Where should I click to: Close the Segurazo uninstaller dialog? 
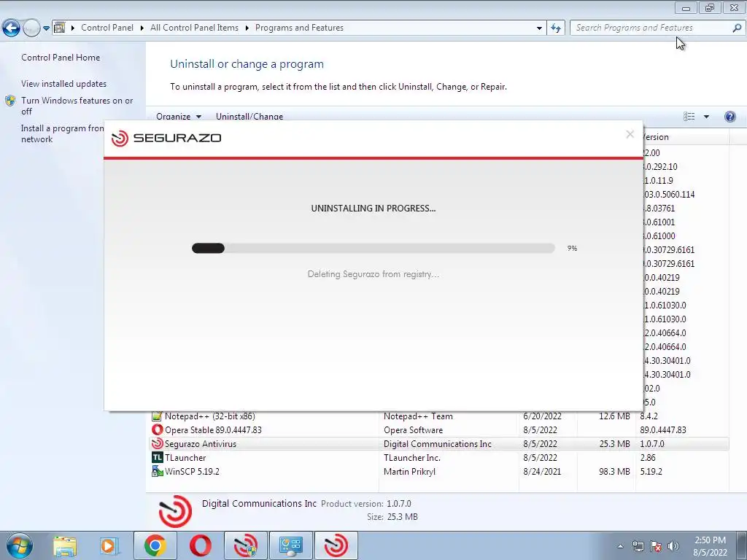tap(630, 134)
